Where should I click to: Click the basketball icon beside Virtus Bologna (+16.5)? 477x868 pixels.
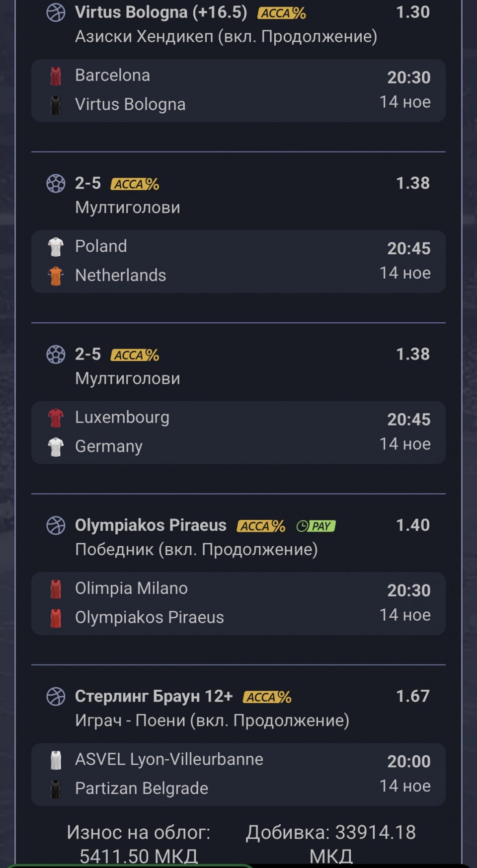(x=56, y=13)
